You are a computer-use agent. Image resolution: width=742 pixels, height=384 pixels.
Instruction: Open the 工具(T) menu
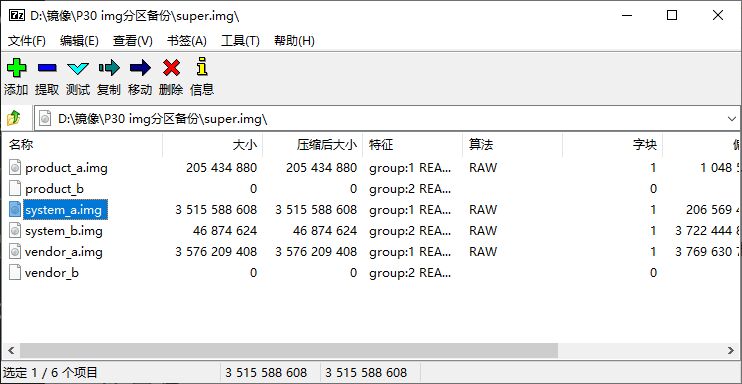point(240,41)
